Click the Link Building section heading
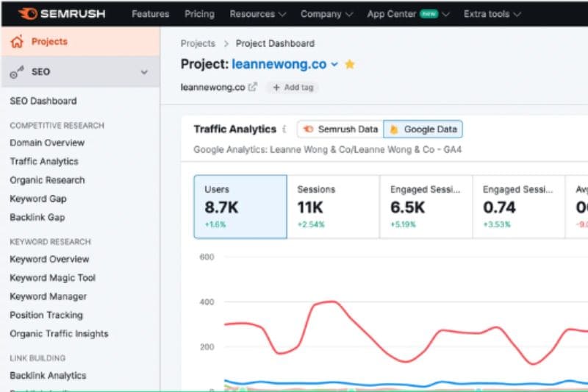588x392 pixels. pos(37,358)
